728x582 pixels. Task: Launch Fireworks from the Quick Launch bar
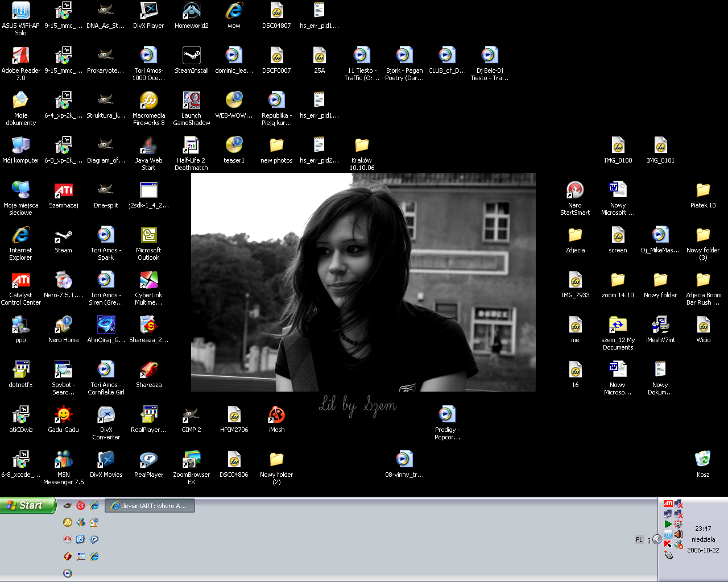68,522
